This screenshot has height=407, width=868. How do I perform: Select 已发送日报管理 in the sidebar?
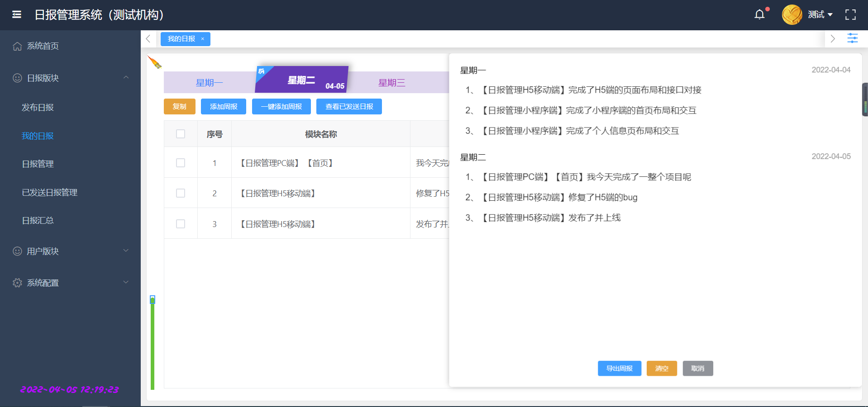click(x=50, y=192)
